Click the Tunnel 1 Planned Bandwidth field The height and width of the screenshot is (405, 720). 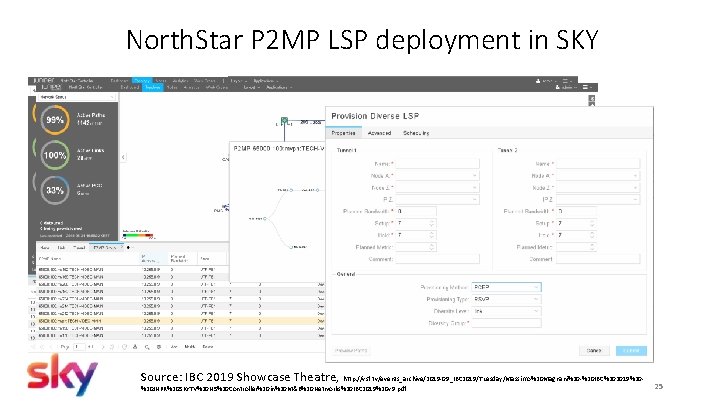pos(416,211)
